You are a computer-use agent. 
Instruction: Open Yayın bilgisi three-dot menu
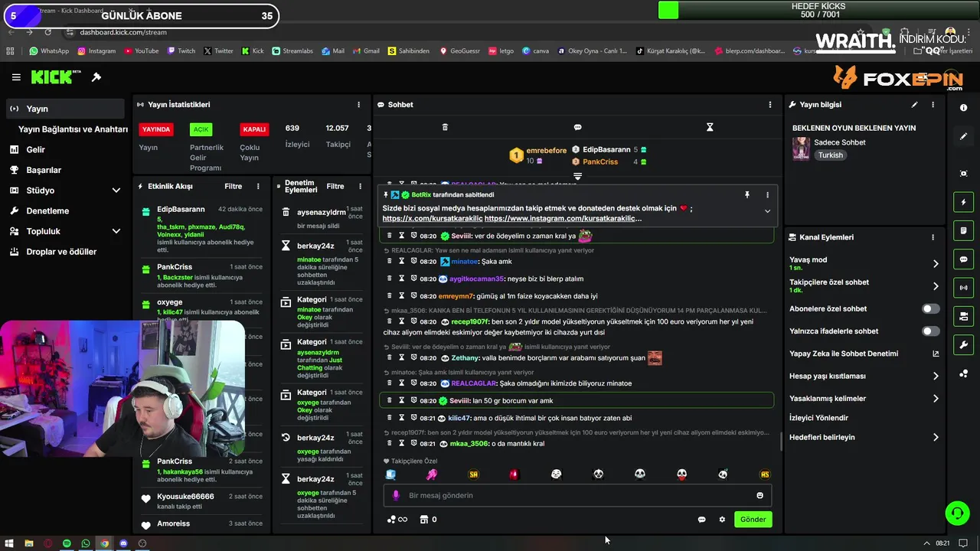click(x=933, y=105)
